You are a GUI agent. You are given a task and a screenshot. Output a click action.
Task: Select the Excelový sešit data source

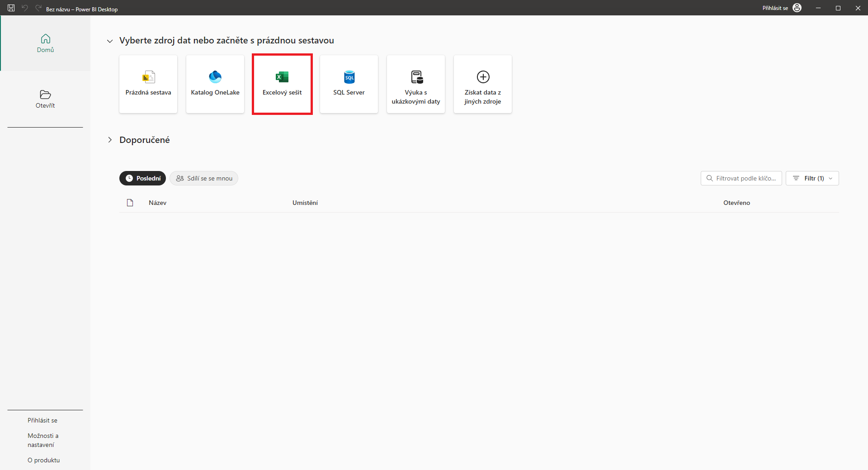tap(282, 84)
